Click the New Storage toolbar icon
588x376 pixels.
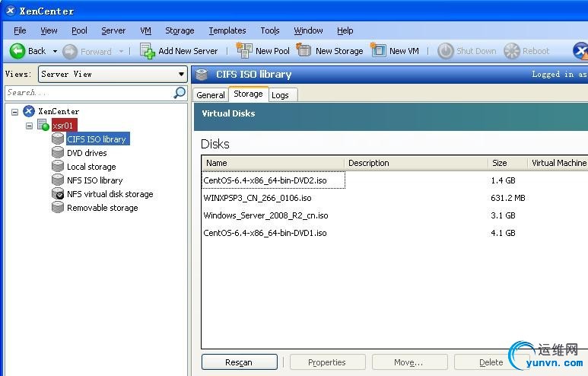(x=304, y=50)
